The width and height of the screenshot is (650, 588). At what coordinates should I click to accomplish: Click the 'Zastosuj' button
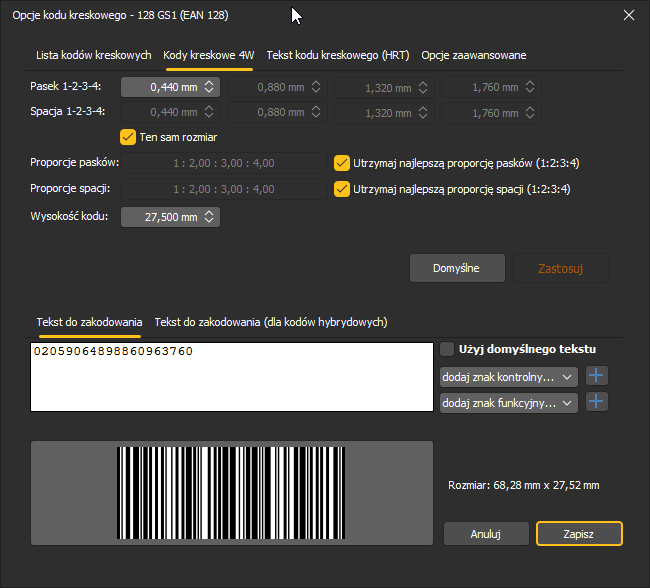[560, 268]
